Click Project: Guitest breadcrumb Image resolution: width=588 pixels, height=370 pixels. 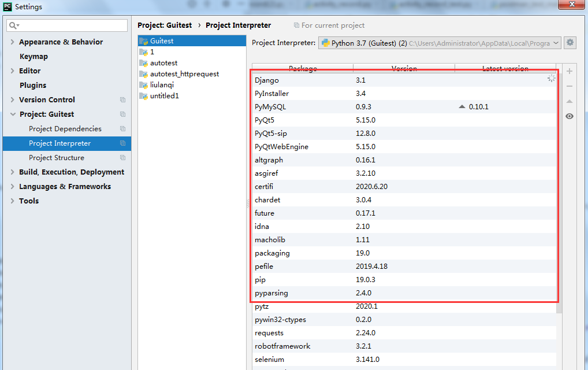pyautogui.click(x=165, y=25)
